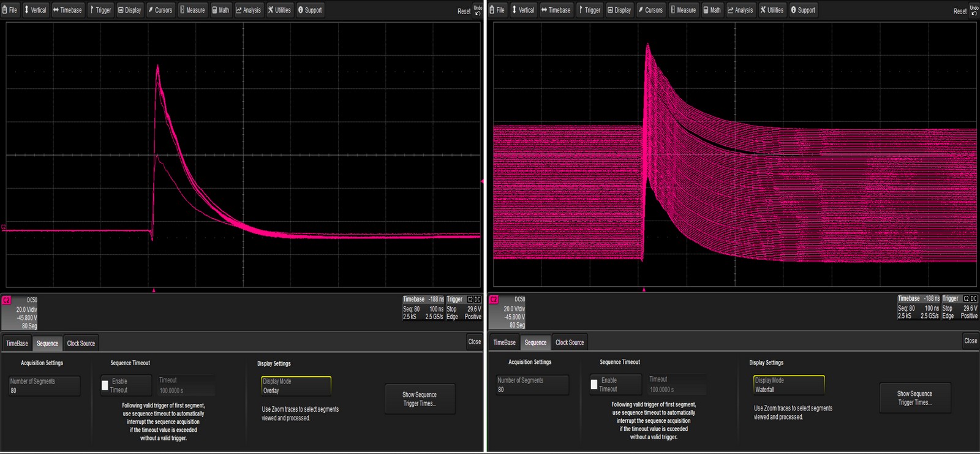Open the C2 channel descriptor box in the right window
The width and height of the screenshot is (980, 454).
pyautogui.click(x=508, y=312)
